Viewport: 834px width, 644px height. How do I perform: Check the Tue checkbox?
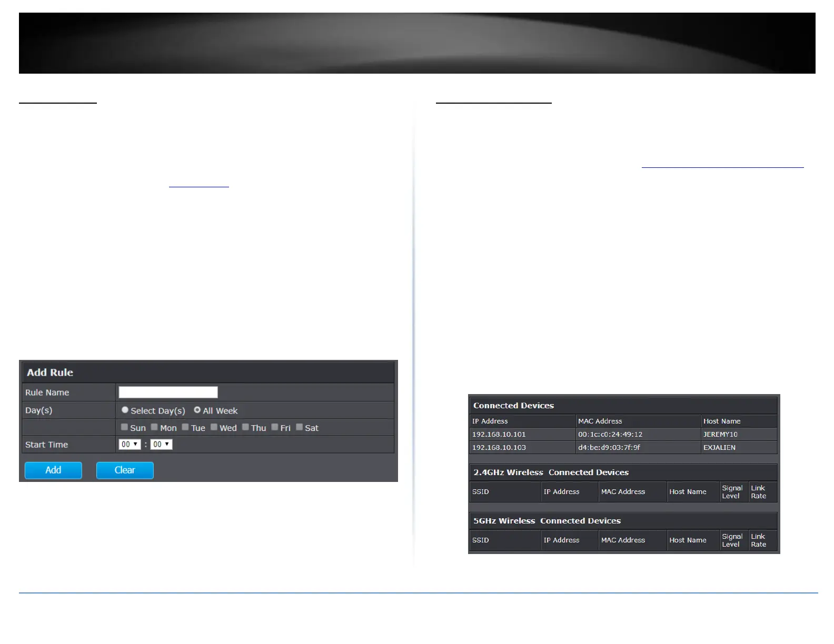[185, 427]
